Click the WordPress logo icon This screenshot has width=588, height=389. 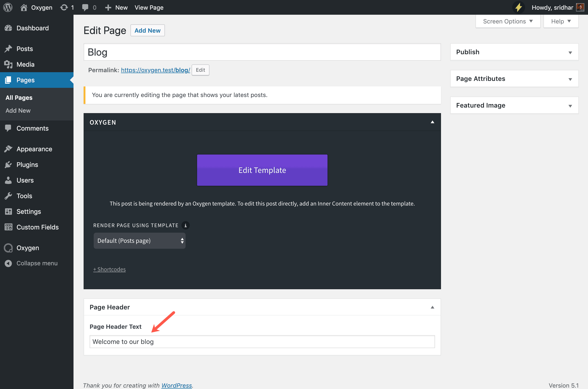(x=8, y=7)
